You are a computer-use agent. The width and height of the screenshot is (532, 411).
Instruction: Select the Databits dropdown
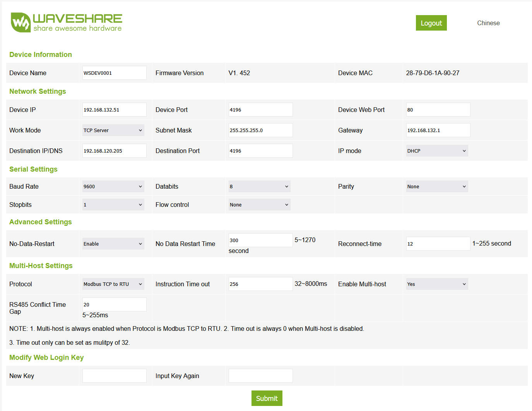[x=259, y=186]
